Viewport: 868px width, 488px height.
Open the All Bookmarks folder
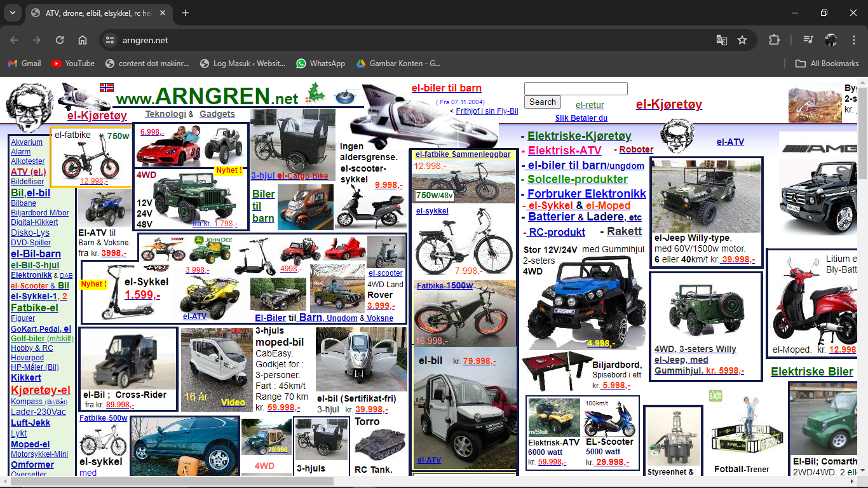click(827, 63)
